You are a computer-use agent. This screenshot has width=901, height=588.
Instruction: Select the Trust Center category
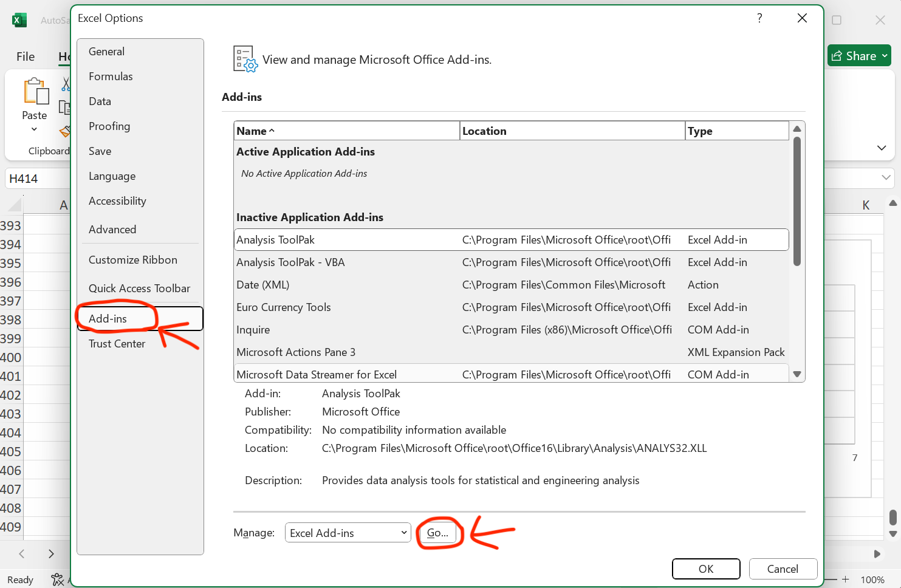(x=117, y=344)
